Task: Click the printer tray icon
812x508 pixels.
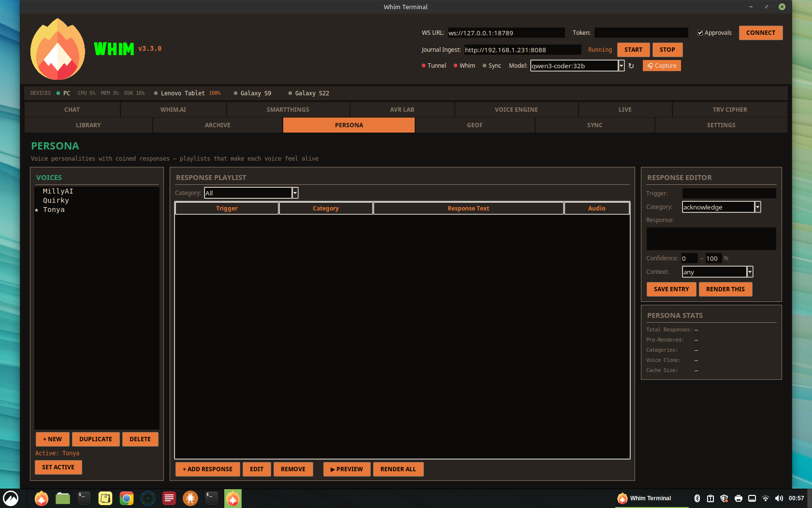Action: pos(738,498)
